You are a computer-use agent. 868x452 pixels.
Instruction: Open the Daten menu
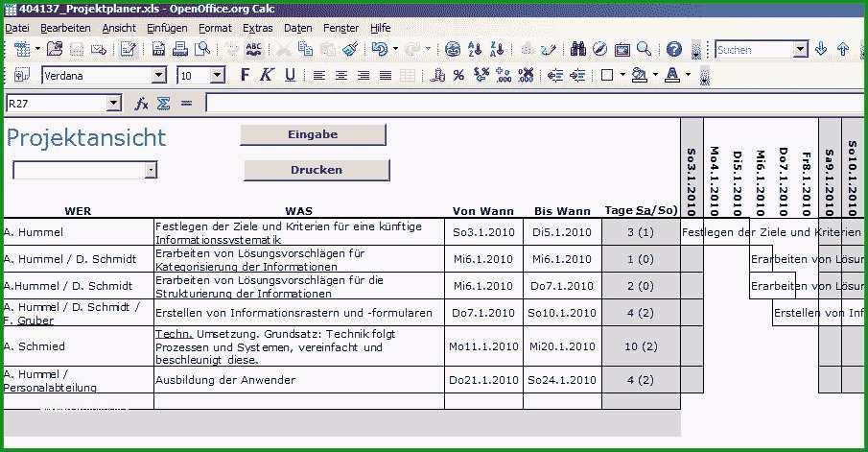(298, 28)
